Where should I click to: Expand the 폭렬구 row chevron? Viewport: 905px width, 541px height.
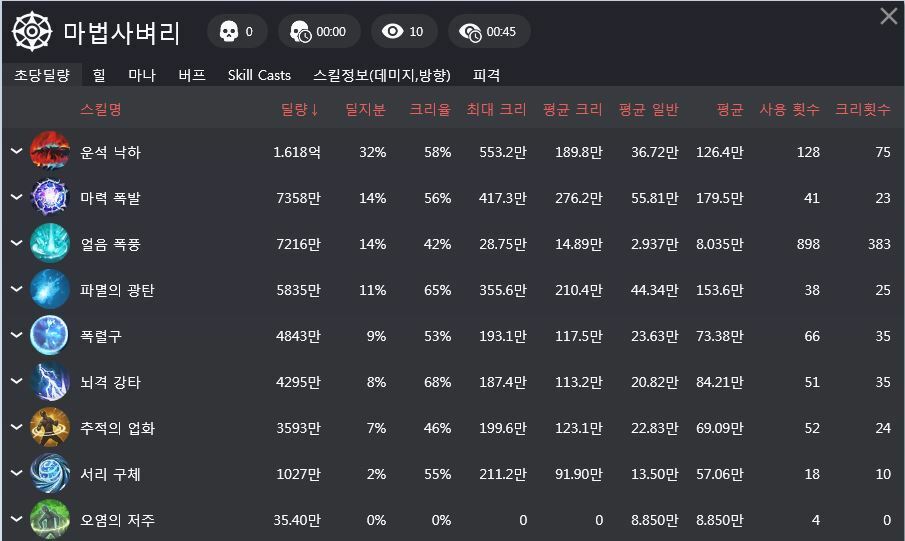coord(16,335)
